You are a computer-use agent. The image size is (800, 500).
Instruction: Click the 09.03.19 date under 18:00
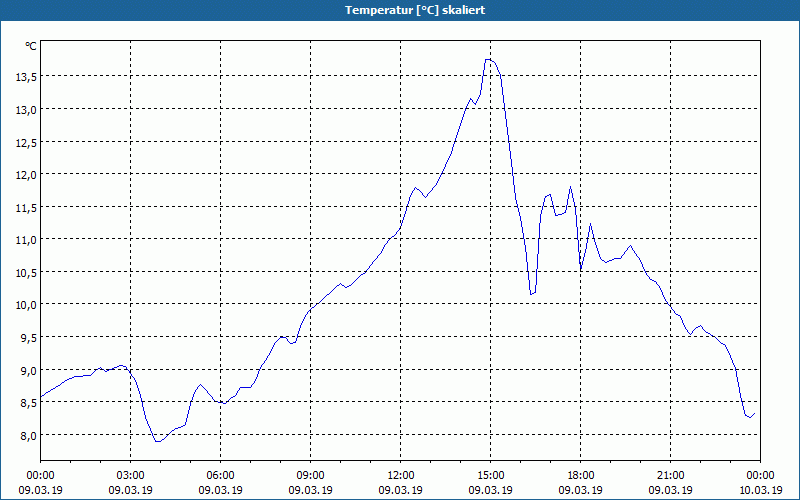click(x=581, y=490)
